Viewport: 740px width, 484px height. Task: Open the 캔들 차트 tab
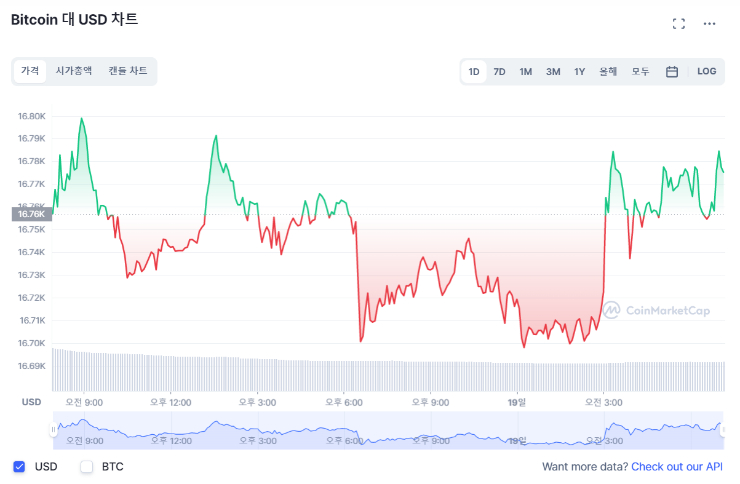[x=128, y=71]
